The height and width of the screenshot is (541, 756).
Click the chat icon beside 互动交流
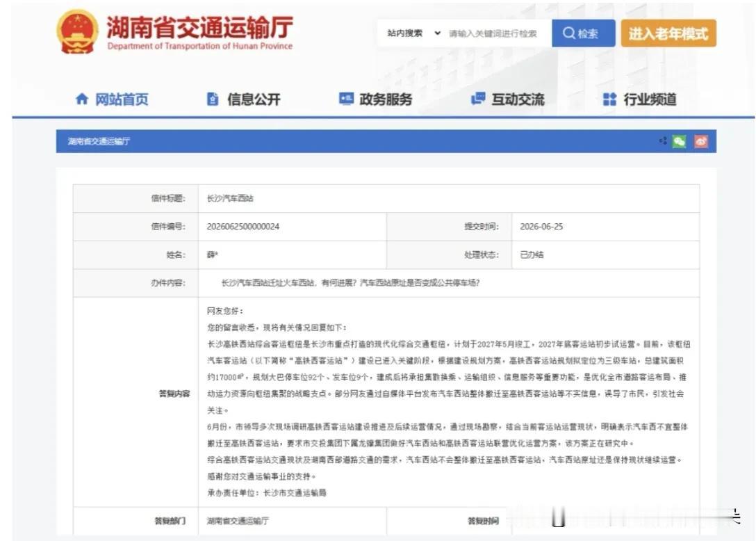tap(478, 99)
